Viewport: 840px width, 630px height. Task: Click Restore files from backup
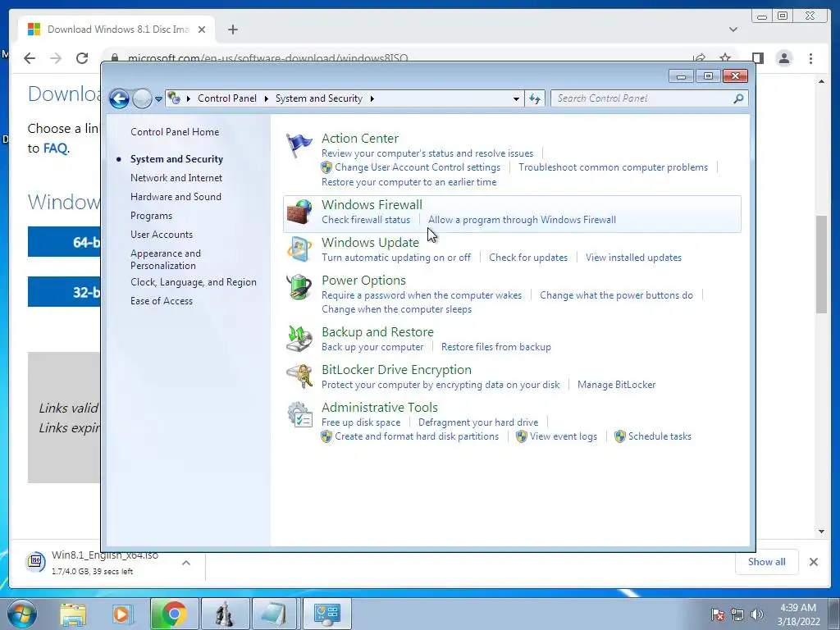[496, 347]
